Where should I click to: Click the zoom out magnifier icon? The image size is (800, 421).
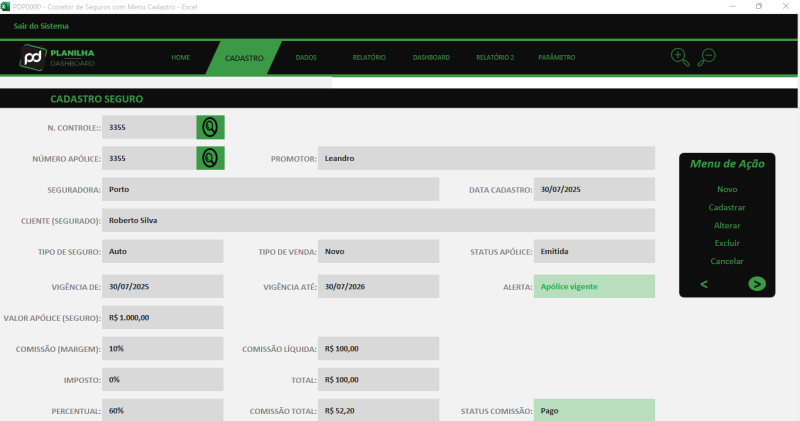[706, 57]
